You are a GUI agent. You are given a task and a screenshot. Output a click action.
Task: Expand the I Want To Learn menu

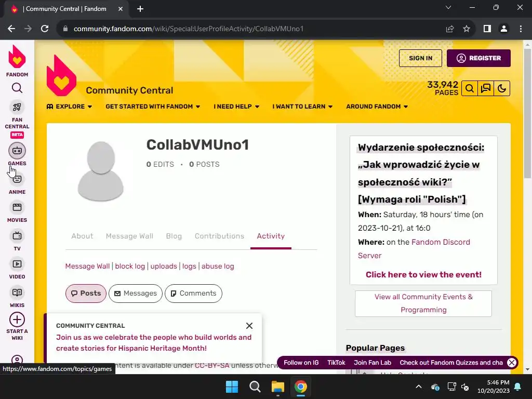[302, 107]
